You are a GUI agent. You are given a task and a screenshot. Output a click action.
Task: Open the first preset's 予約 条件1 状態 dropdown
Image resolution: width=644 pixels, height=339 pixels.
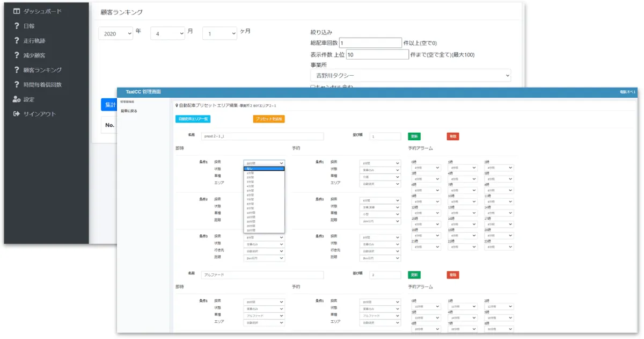pyautogui.click(x=380, y=170)
